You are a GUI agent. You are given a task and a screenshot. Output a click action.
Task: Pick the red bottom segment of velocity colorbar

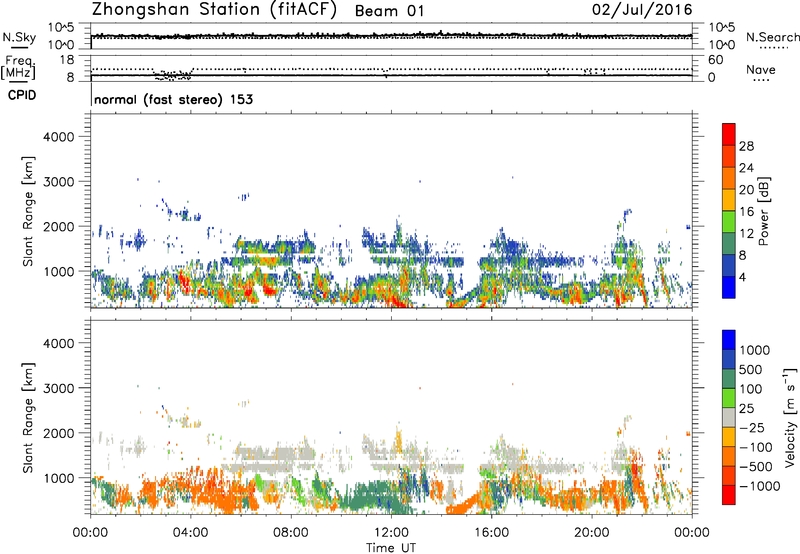click(x=729, y=495)
